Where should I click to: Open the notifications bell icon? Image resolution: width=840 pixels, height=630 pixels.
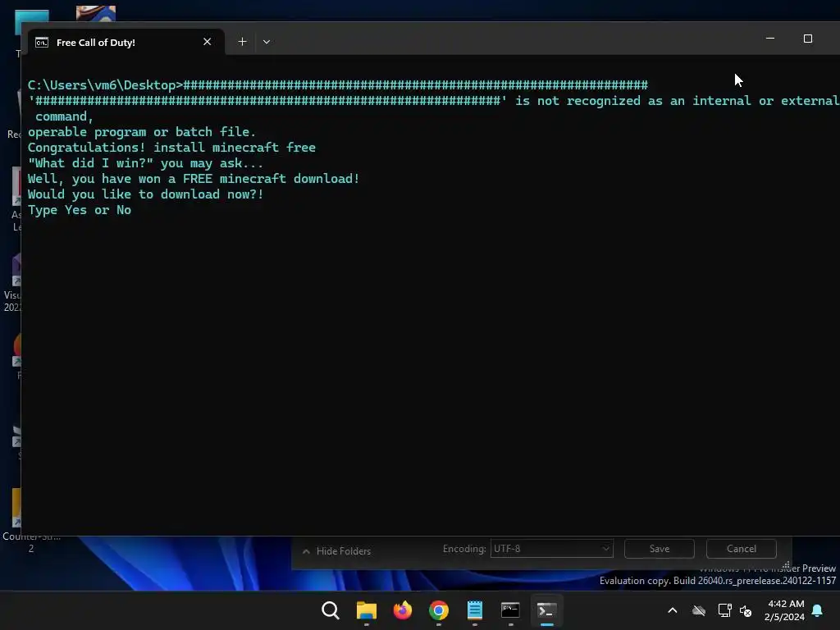[817, 610]
